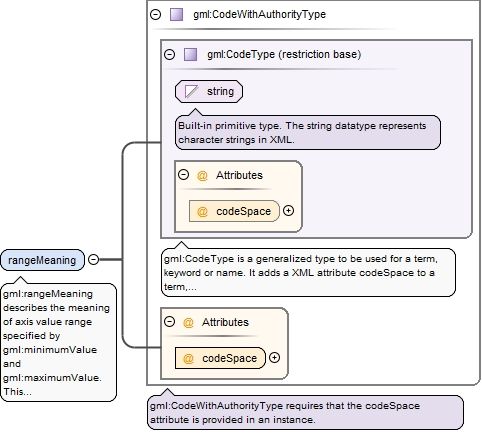Click the gml:CodeWithAuthorityType title label
Screen dimensions: 482x433
pyautogui.click(x=259, y=14)
